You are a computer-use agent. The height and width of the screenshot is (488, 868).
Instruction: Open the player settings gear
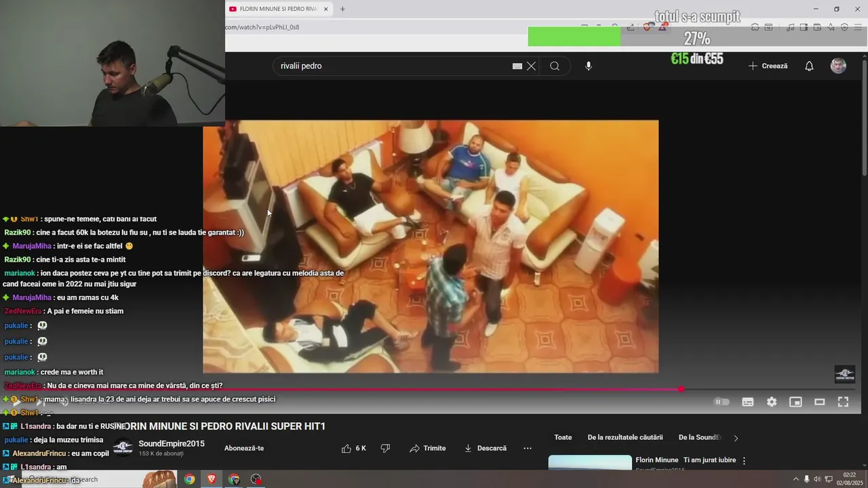(772, 402)
